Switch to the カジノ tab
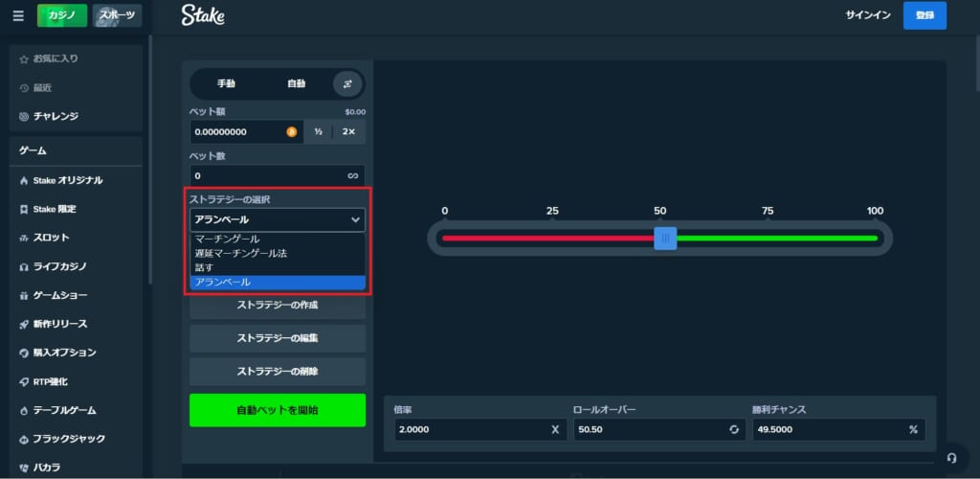 [x=62, y=15]
